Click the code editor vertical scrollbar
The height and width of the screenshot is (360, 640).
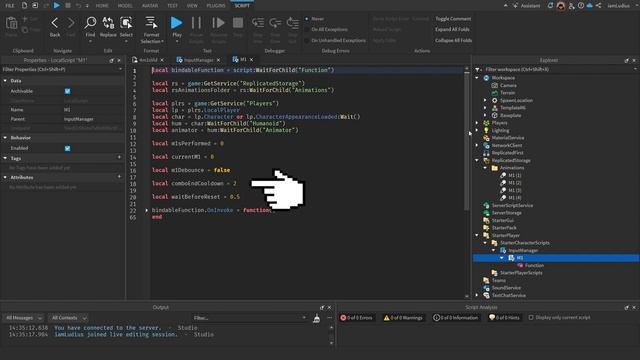467,141
